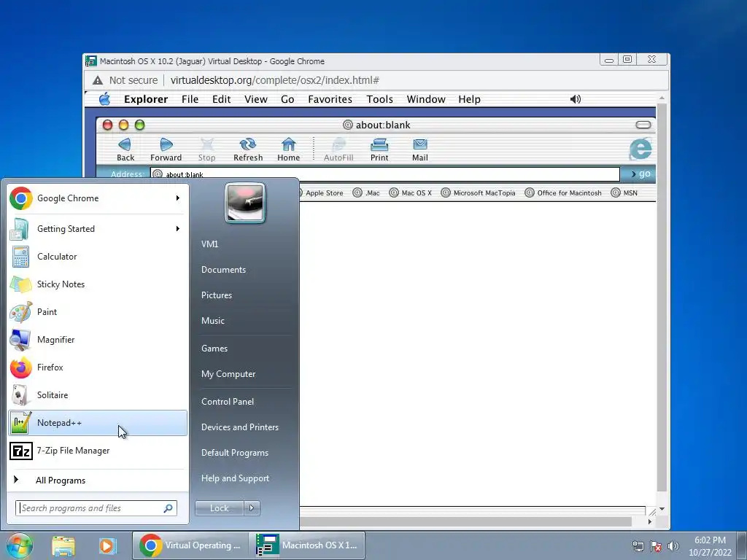The image size is (747, 560).
Task: Click the Chrome URL address bar
Action: tap(376, 80)
